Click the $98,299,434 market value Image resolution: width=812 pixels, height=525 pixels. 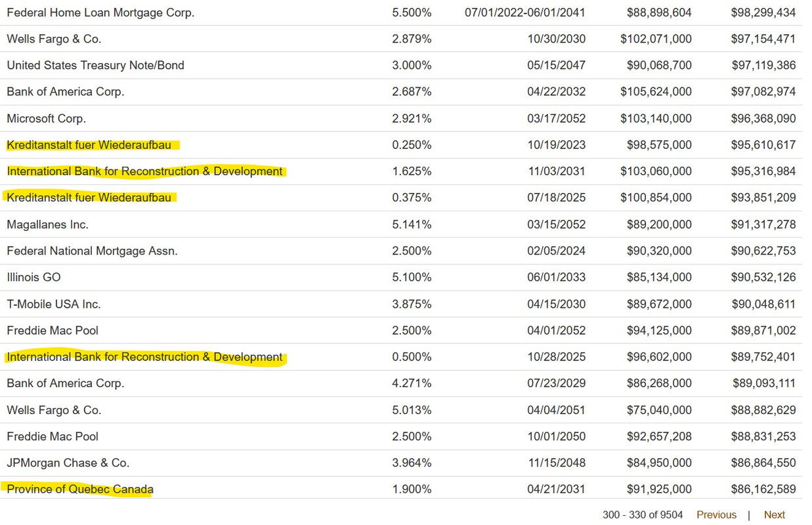(x=763, y=12)
